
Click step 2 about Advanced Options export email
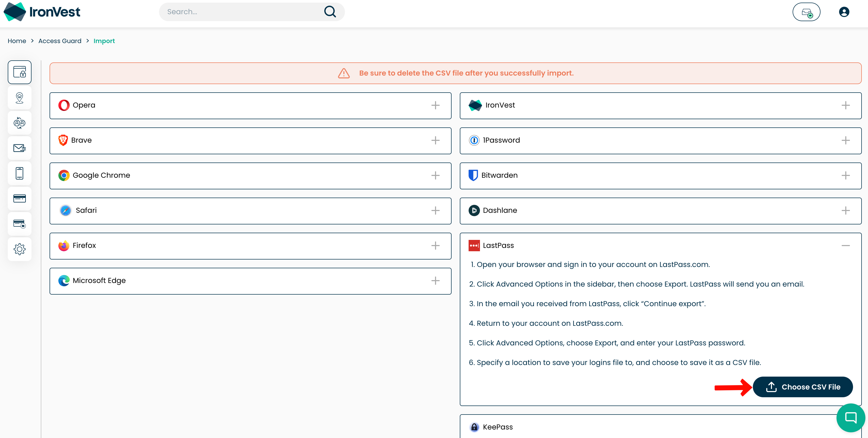click(636, 284)
